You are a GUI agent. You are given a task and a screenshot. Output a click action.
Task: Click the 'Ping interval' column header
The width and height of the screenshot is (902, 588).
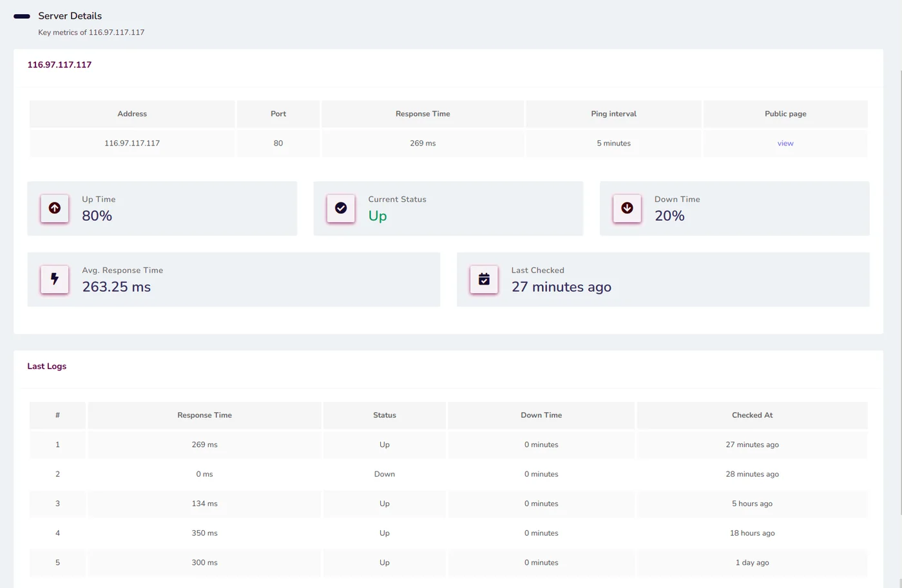pyautogui.click(x=613, y=113)
